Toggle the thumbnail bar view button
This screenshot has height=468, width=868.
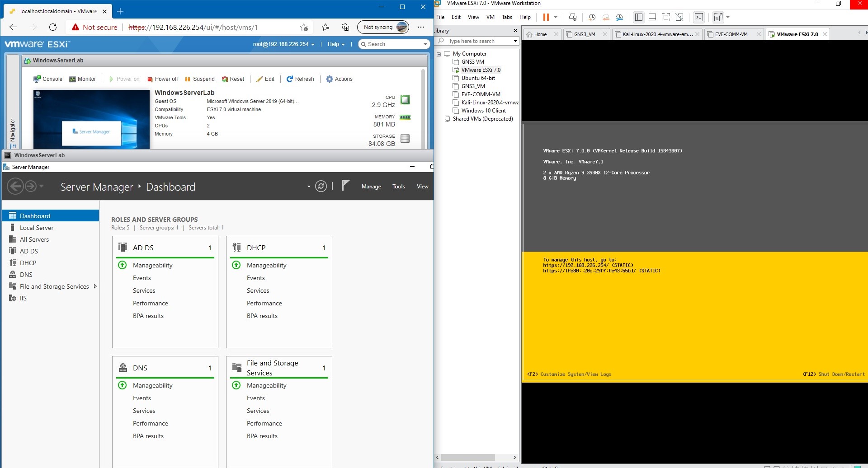[652, 17]
